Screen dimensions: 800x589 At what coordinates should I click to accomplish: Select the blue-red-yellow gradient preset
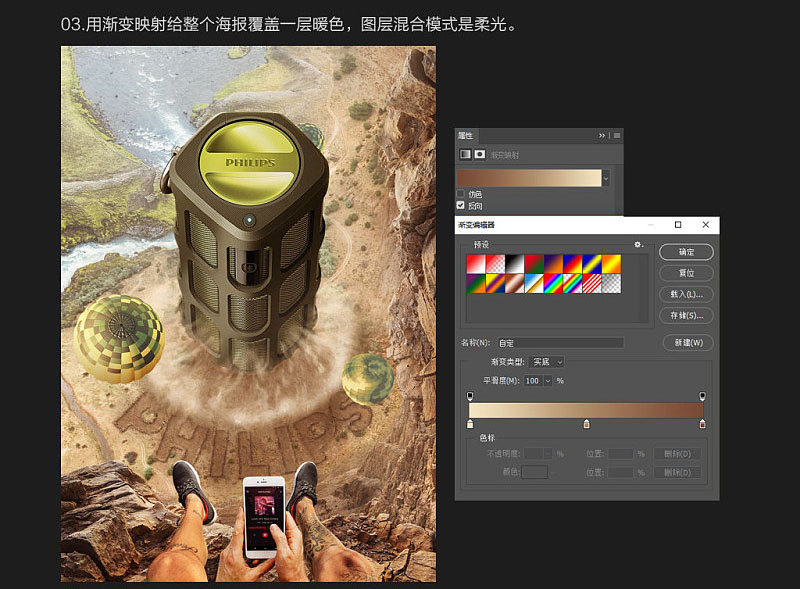(572, 264)
